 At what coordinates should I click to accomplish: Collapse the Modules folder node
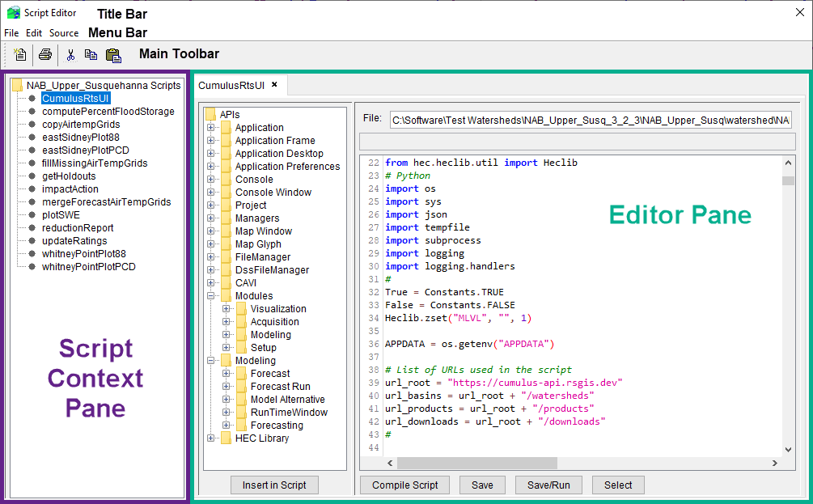(x=211, y=296)
